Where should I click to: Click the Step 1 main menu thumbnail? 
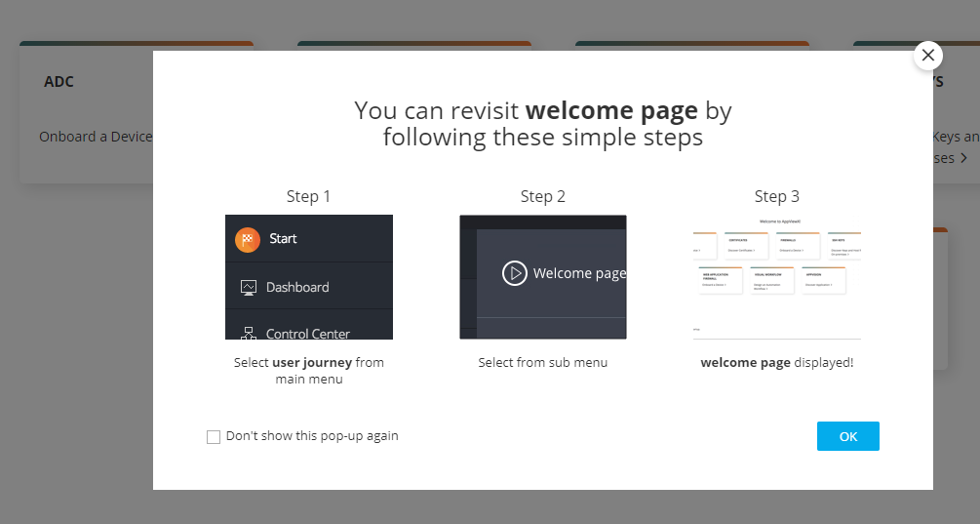[309, 277]
